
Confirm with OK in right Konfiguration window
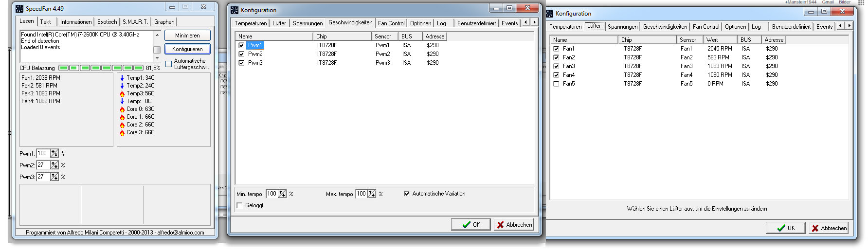(785, 228)
